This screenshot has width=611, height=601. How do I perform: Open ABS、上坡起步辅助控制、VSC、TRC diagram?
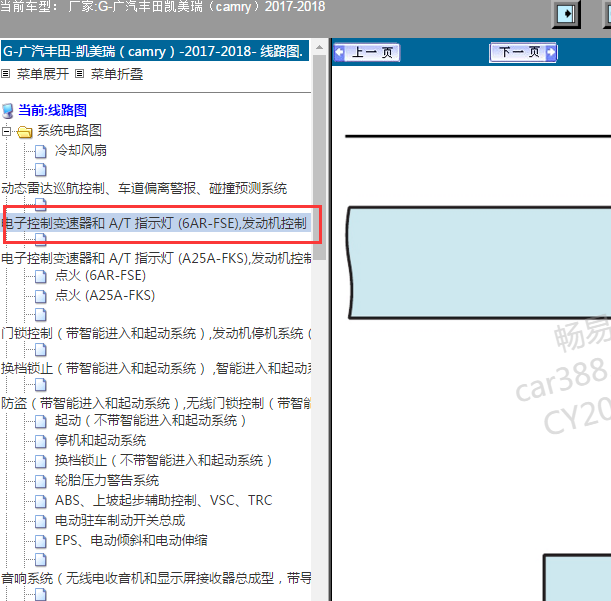pos(164,500)
